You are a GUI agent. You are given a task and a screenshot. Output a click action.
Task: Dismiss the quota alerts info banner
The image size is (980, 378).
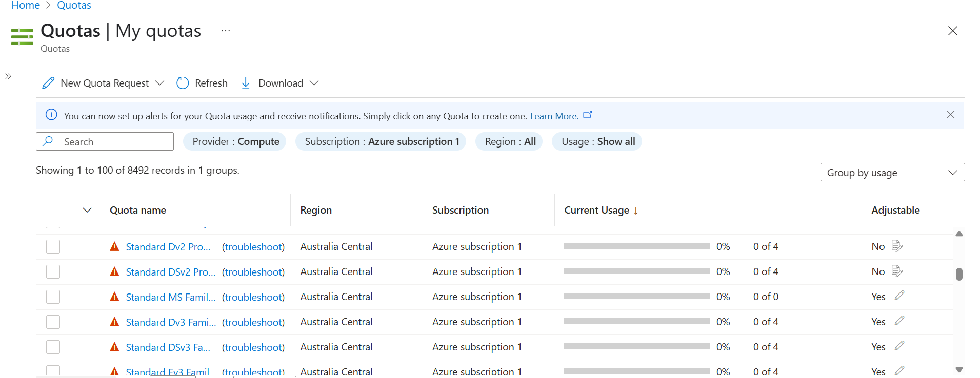click(951, 115)
